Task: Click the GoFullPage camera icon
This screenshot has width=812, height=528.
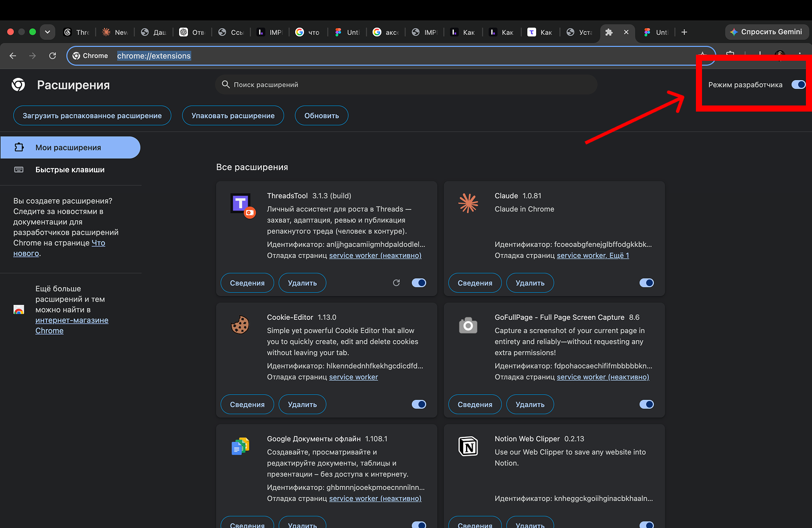Action: [468, 325]
